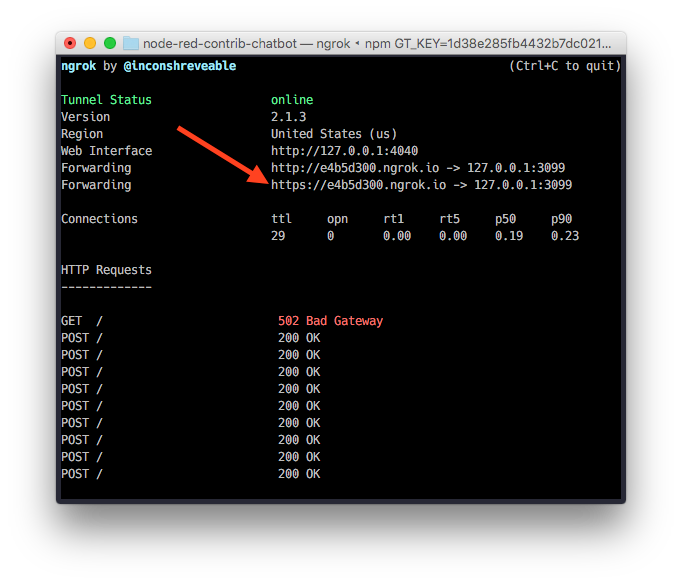The image size is (682, 584).
Task: Click the p90 value 0.23
Action: (565, 236)
